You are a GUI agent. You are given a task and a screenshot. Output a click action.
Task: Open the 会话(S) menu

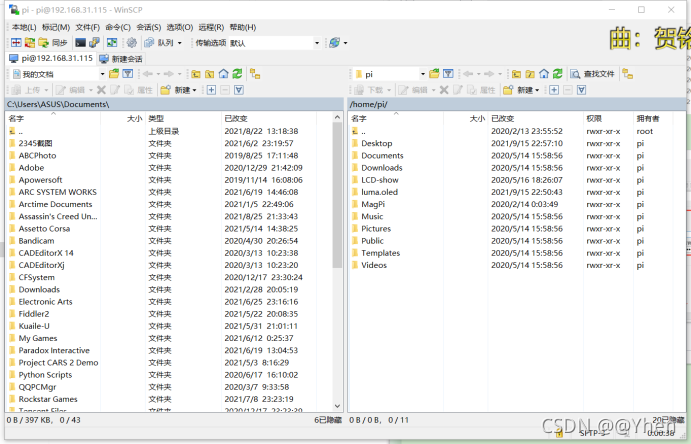tap(149, 27)
